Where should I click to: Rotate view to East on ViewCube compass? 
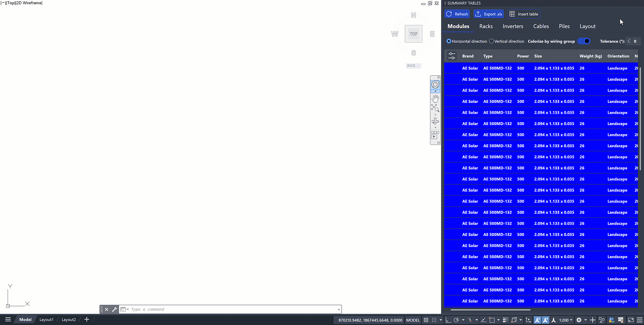point(432,34)
